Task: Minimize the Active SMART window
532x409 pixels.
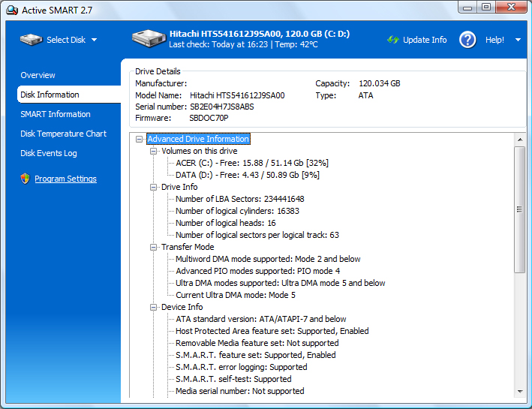Action: pos(467,8)
